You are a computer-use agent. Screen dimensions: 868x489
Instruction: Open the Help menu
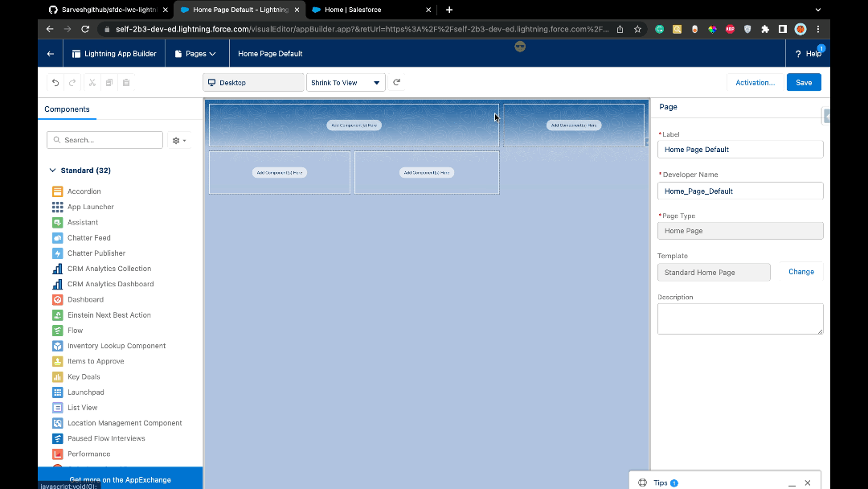(809, 54)
